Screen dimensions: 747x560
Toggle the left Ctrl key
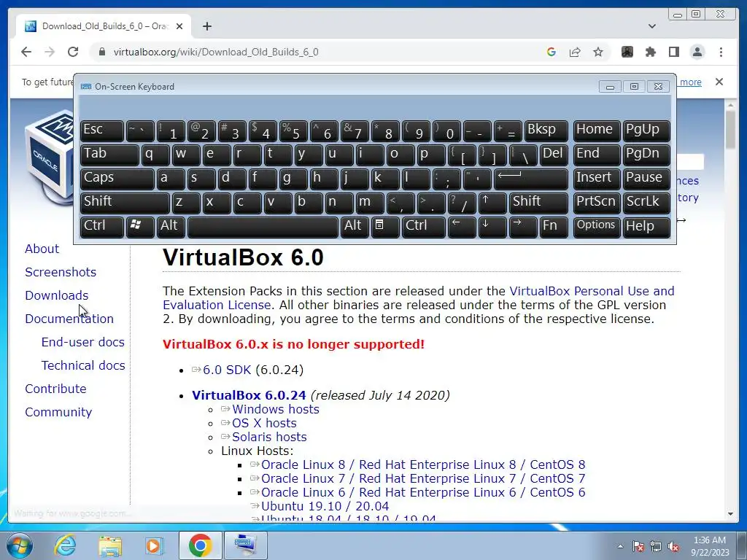(x=102, y=226)
